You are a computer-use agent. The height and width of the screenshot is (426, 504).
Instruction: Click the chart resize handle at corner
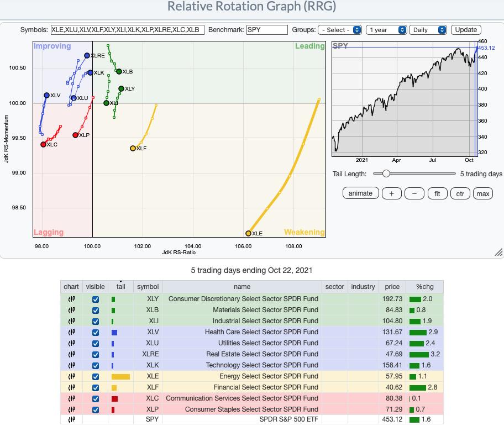(x=498, y=252)
